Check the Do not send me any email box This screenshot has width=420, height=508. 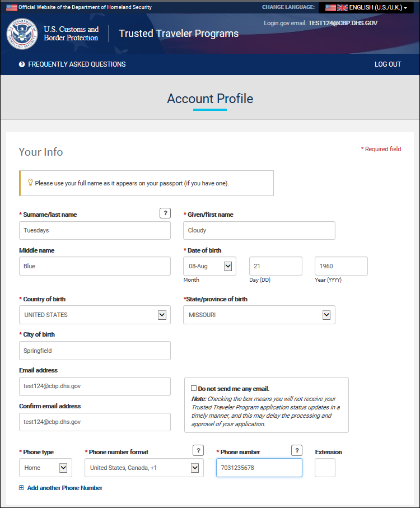pos(194,388)
